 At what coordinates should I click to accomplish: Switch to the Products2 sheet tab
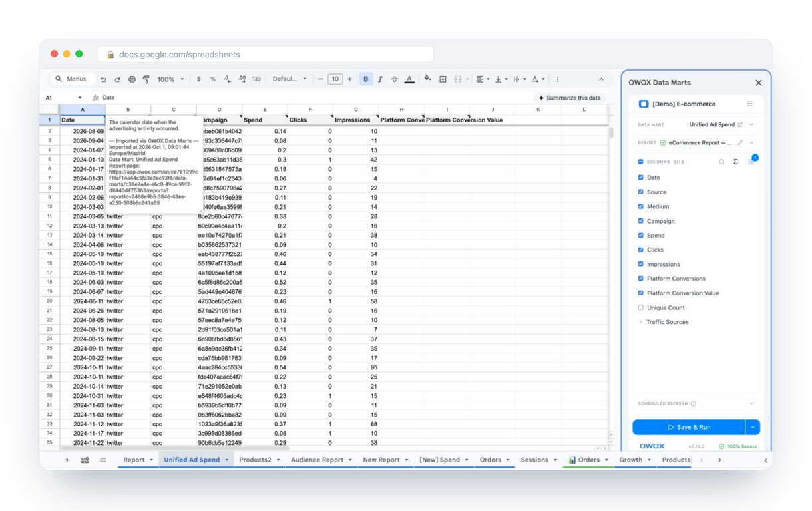coord(259,460)
